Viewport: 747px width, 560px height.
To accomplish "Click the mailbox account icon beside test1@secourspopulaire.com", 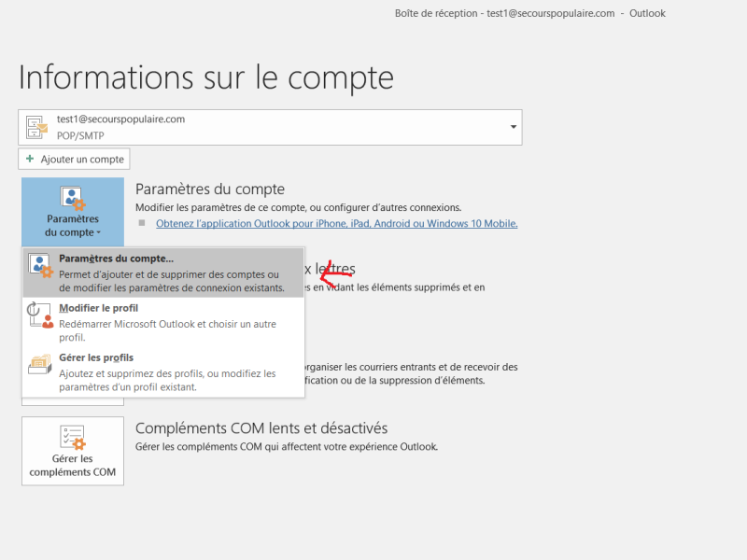I will tap(37, 128).
